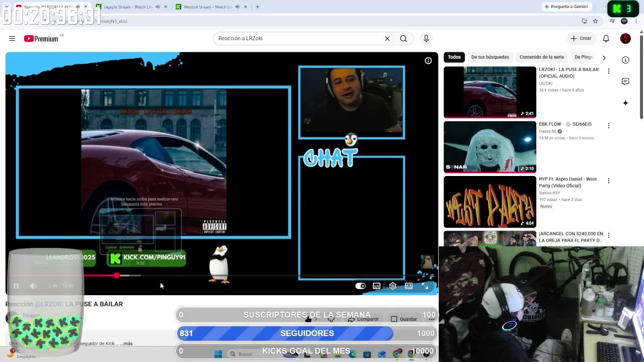Select the Contenido de la serie chip
The height and width of the screenshot is (362, 644).
[542, 57]
